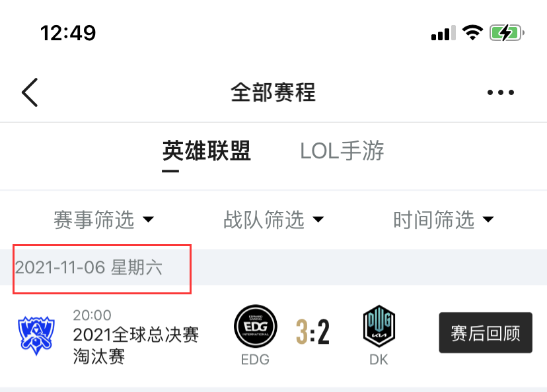Viewport: 547px width, 392px height.
Task: Tap the 全部赛程 page title
Action: 273,92
